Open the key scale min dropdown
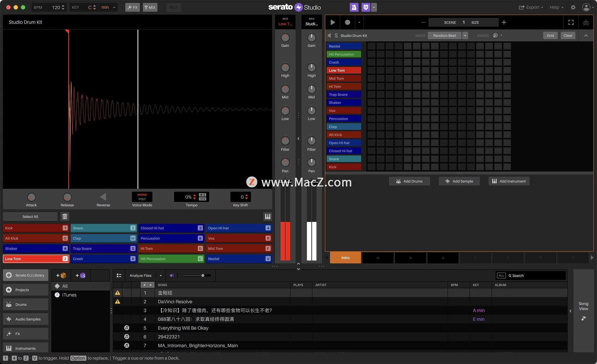Screen dimensions: 597x364 coord(109,7)
